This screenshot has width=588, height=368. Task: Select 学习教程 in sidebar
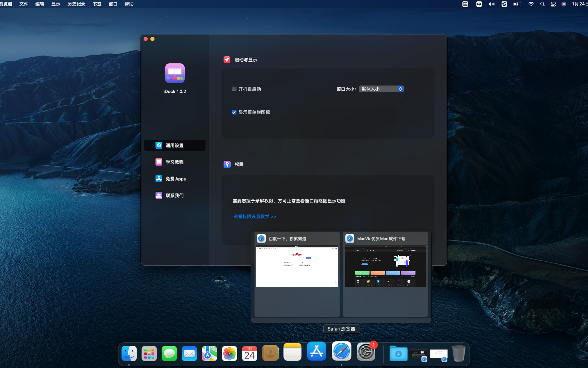175,162
